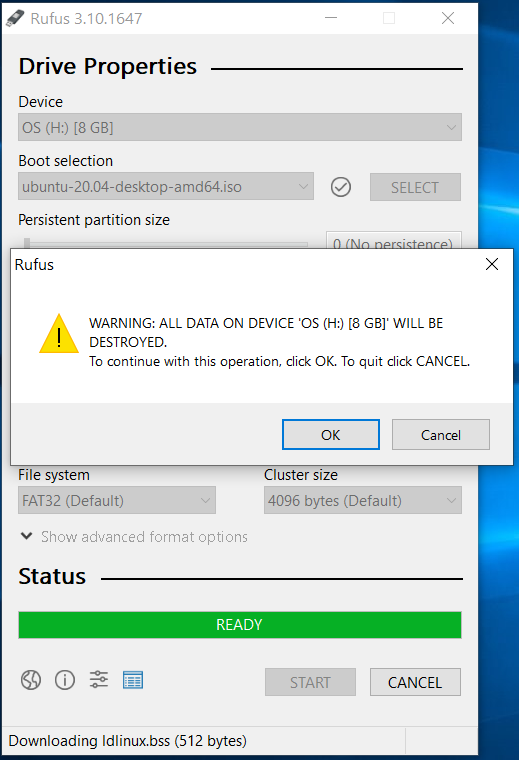The height and width of the screenshot is (760, 519).
Task: Click the green READY progress bar
Action: click(240, 625)
